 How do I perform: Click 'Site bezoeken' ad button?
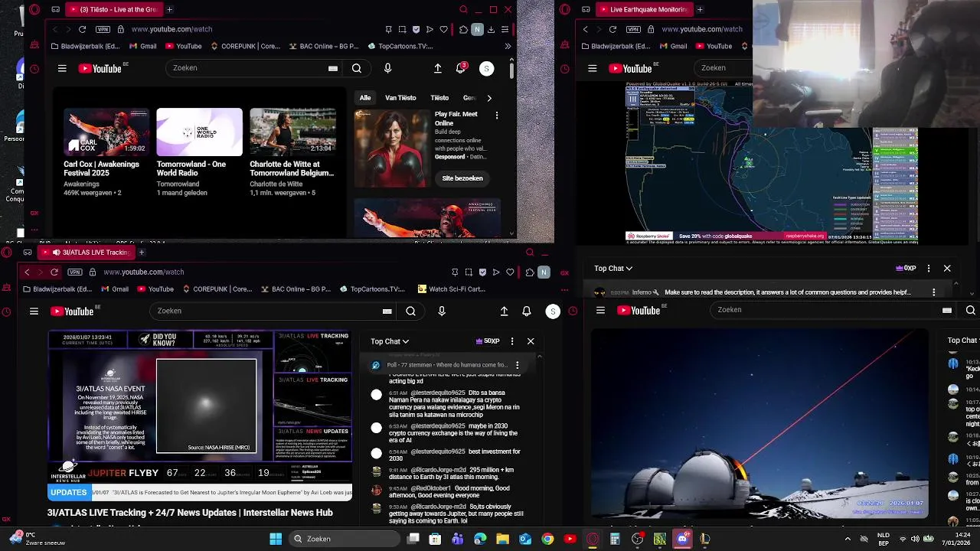coord(462,178)
